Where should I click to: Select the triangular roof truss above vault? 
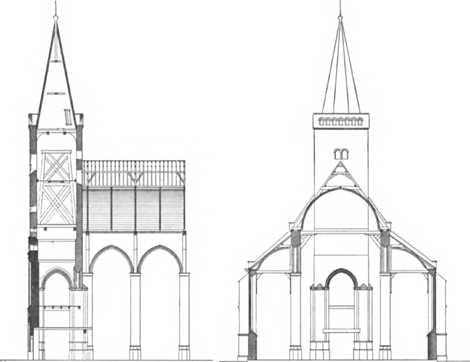coord(340,175)
